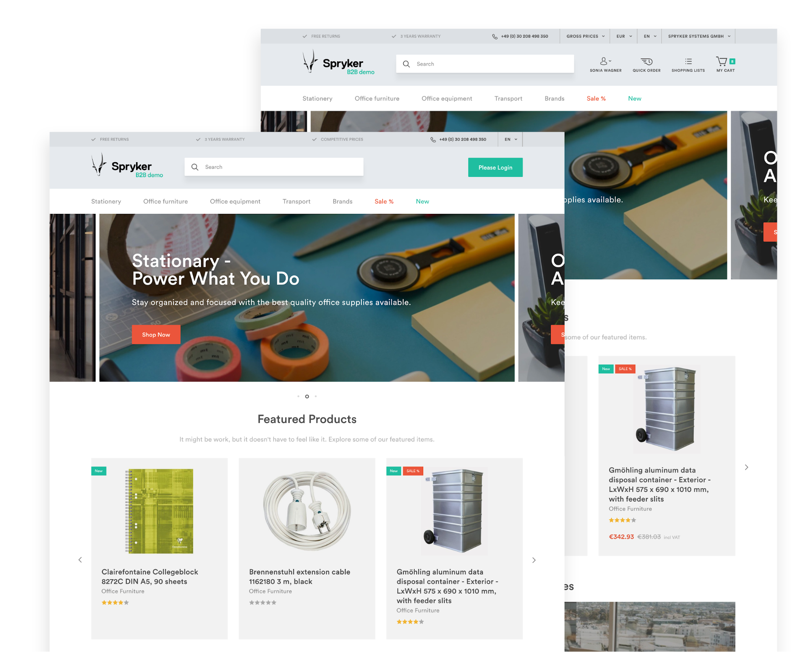The height and width of the screenshot is (652, 812).
Task: Click the front search magnifier icon
Action: tap(195, 167)
